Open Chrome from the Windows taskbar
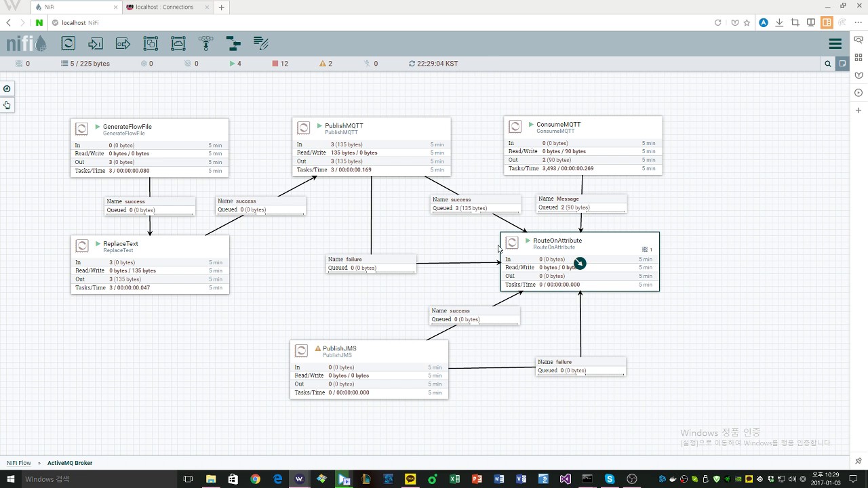868x488 pixels. tap(255, 479)
